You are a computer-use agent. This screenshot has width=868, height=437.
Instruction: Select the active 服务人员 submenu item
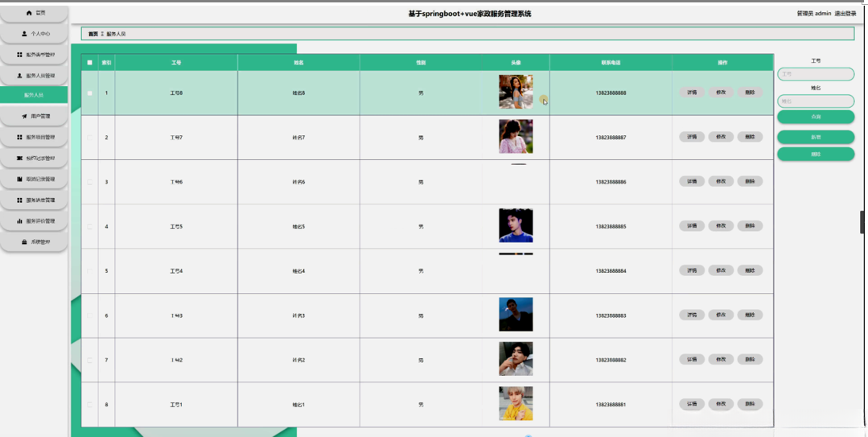34,95
